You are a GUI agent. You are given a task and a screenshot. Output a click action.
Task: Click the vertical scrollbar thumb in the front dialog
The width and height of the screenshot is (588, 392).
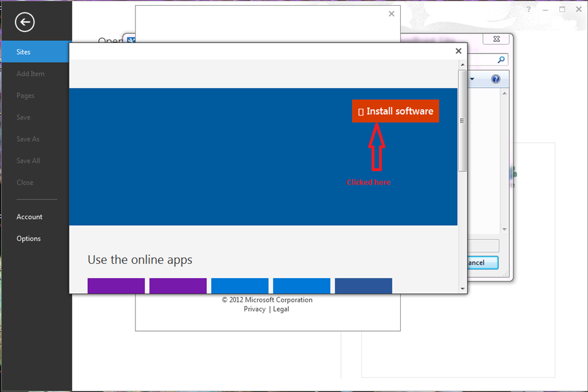tap(462, 121)
